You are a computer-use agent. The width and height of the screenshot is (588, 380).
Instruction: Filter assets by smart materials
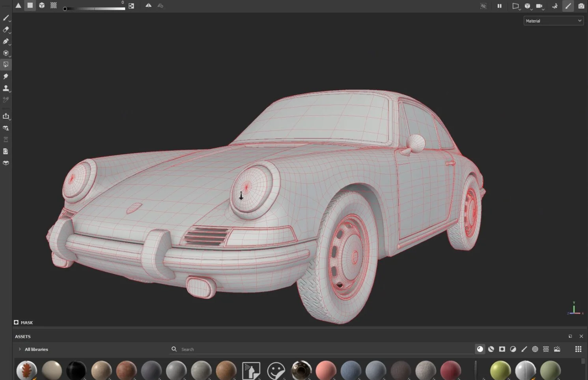(x=491, y=349)
